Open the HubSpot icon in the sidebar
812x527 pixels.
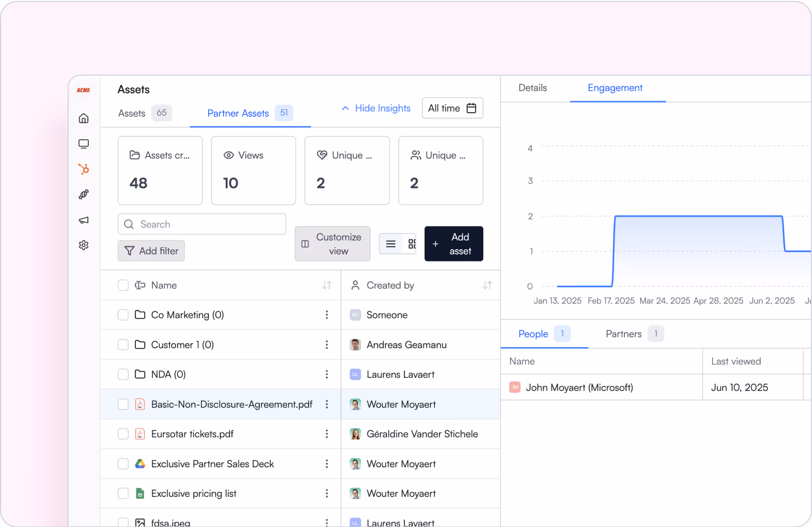[84, 169]
